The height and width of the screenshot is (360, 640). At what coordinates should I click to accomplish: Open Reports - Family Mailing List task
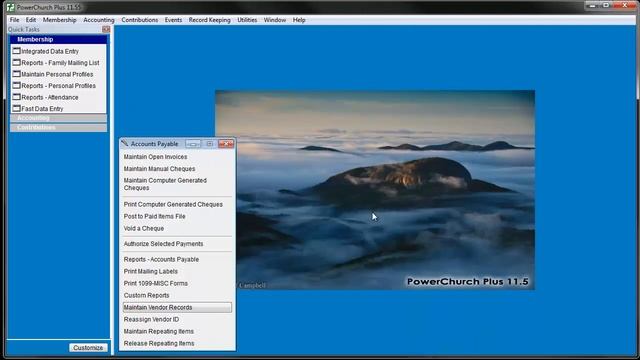click(x=60, y=63)
